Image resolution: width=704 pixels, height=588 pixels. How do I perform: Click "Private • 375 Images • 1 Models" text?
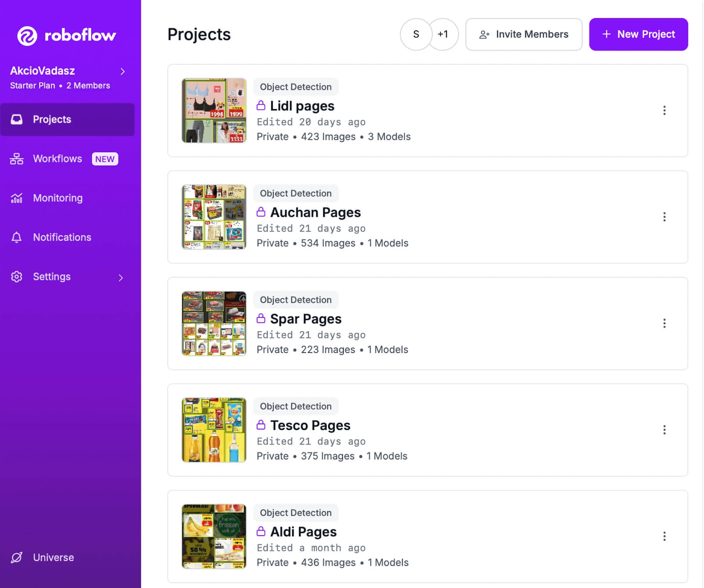[x=332, y=456]
